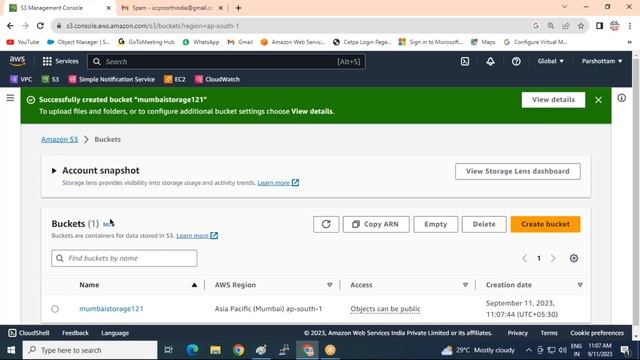Image resolution: width=640 pixels, height=360 pixels.
Task: Open Simple Notification Service shortcut
Action: tap(111, 79)
